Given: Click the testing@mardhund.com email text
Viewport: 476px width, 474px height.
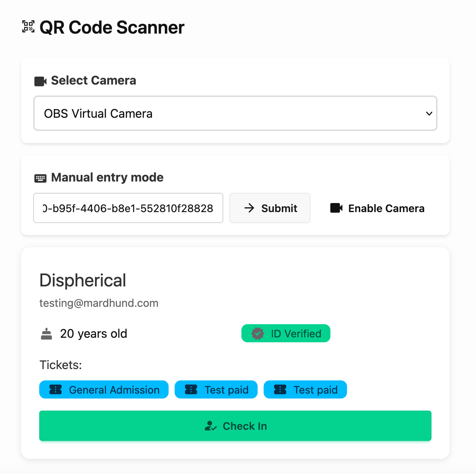Looking at the screenshot, I should click(99, 303).
